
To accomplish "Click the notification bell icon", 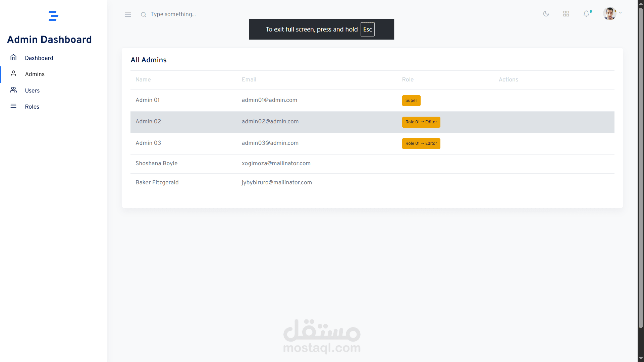I will tap(587, 14).
